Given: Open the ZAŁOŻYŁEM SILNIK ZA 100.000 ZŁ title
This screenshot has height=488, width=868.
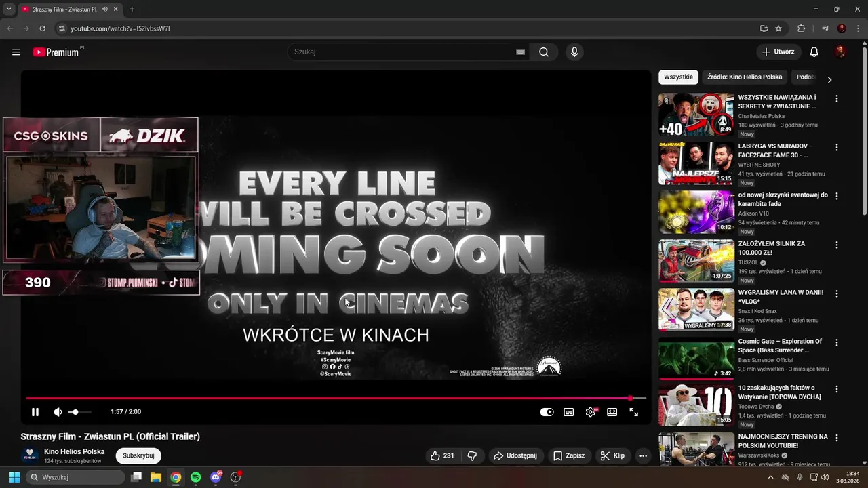Looking at the screenshot, I should tap(771, 248).
